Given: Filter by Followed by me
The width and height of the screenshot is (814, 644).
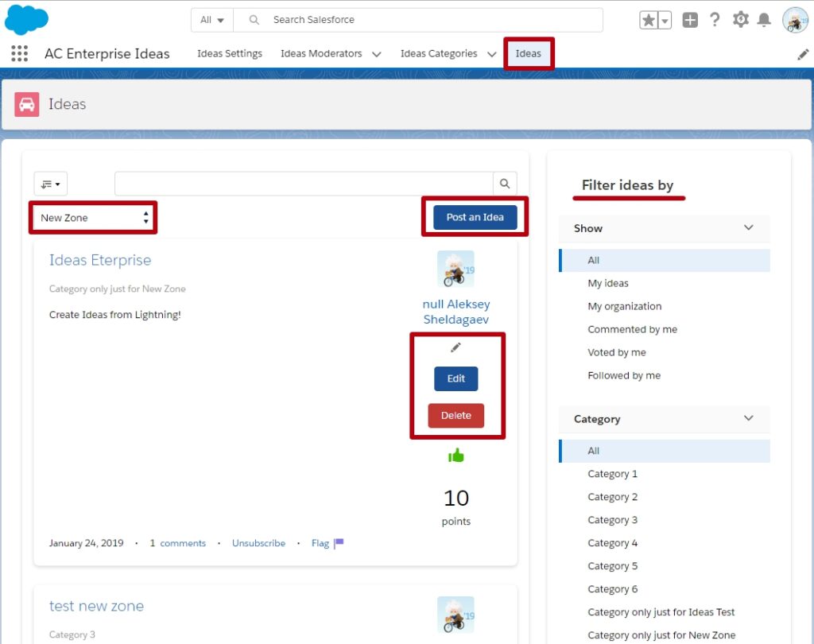Looking at the screenshot, I should (x=624, y=375).
